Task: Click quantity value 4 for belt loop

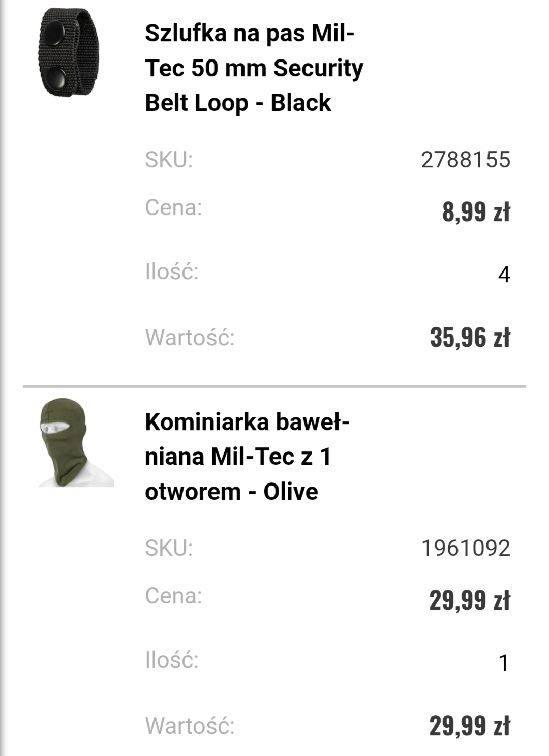Action: pos(504,275)
